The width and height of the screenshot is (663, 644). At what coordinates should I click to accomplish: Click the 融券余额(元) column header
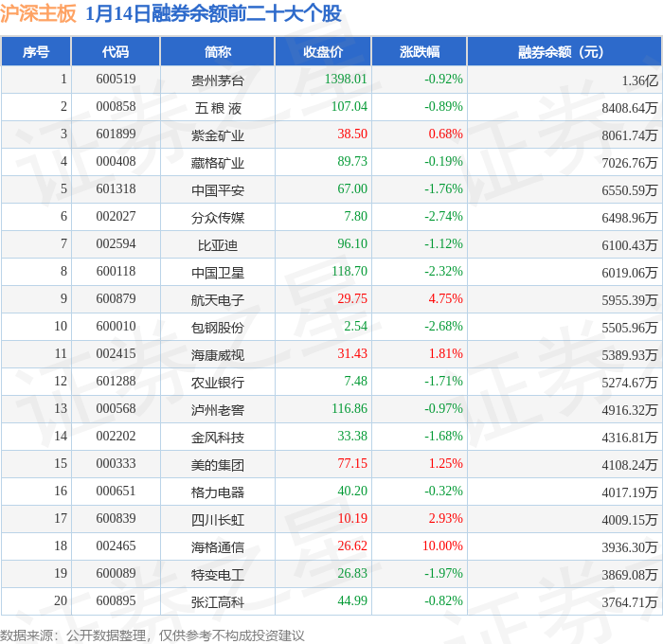click(564, 51)
